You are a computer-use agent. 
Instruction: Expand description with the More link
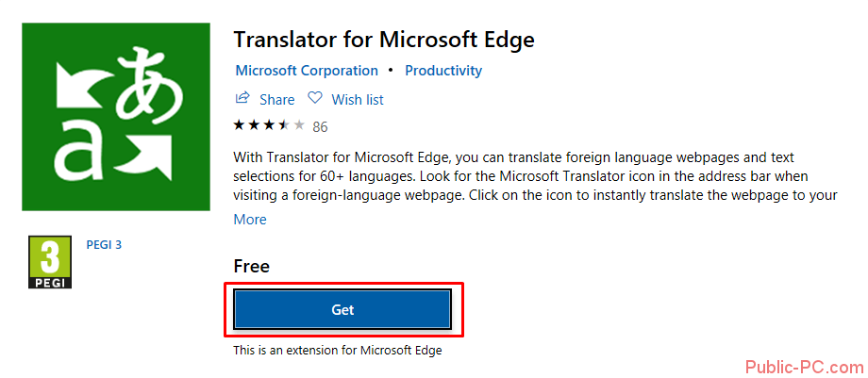coord(250,219)
